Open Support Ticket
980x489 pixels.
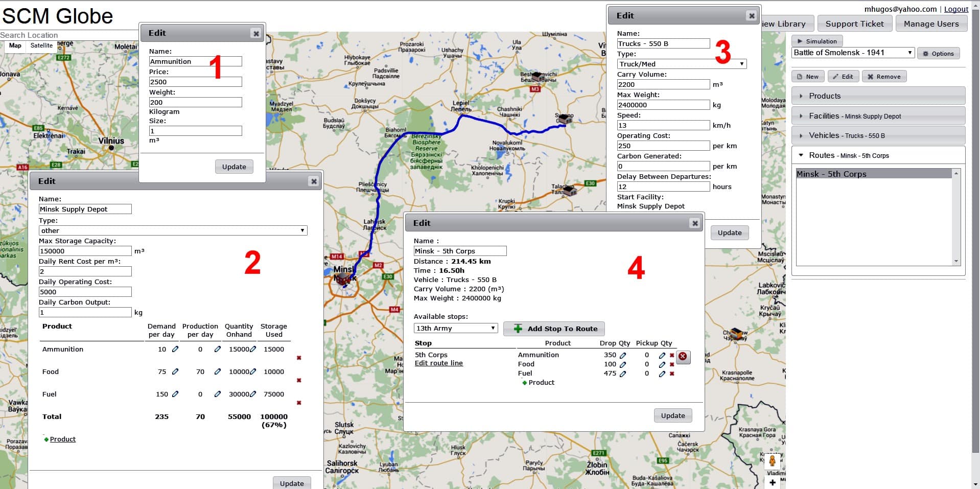pos(854,24)
